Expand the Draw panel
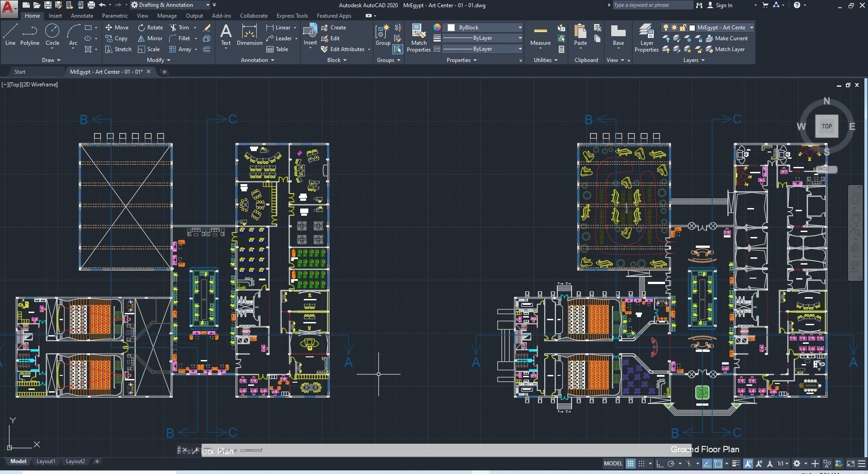 click(x=51, y=60)
